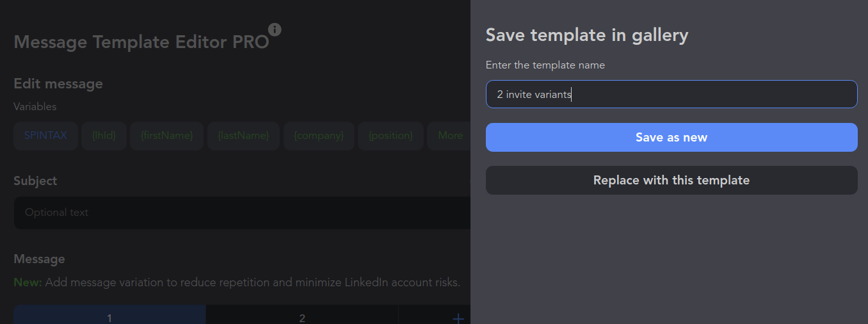
Task: Open message variation tab 2
Action: point(302,318)
